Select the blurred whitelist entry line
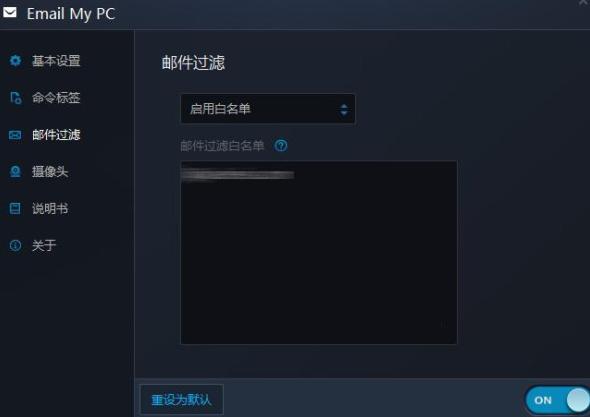 point(237,175)
